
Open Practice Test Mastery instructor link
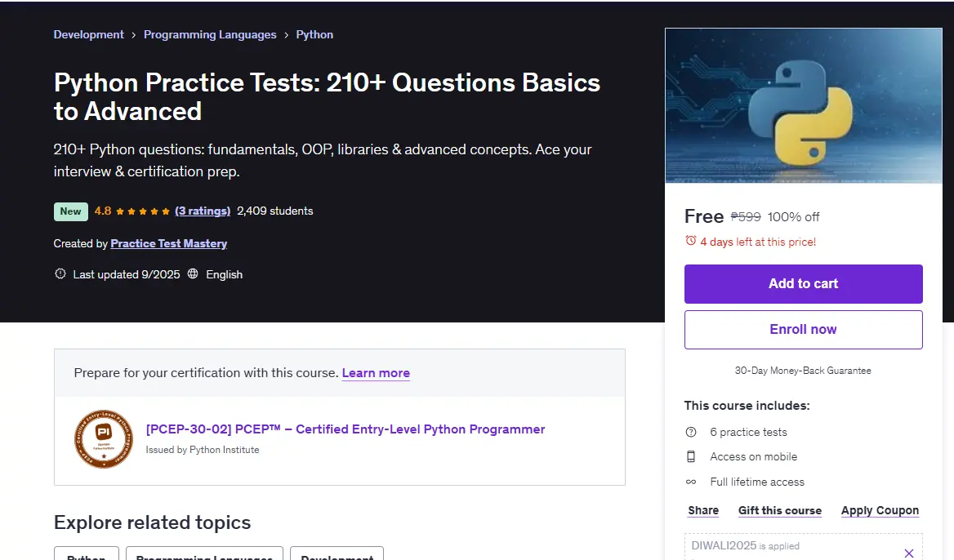(x=168, y=244)
